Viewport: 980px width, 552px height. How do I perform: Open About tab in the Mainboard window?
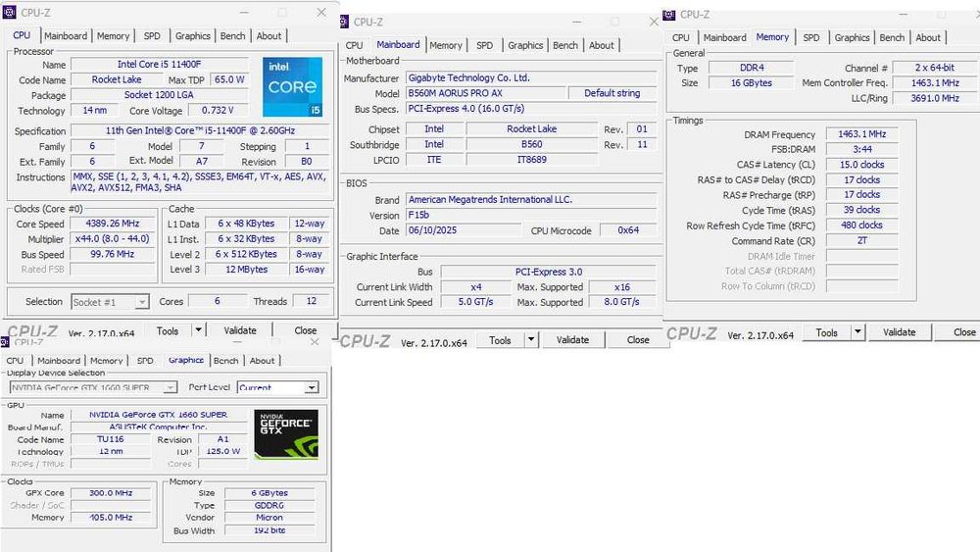click(602, 45)
